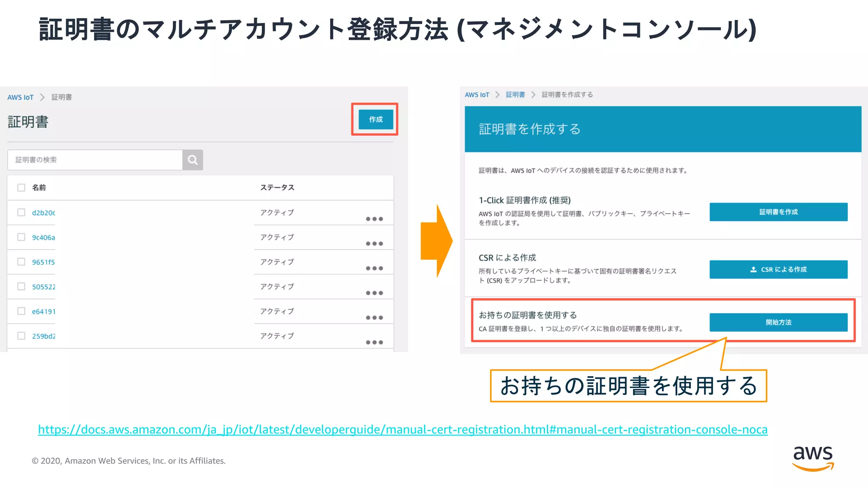Click the ステータス column header
Image resolution: width=868 pixels, height=488 pixels.
coord(277,188)
